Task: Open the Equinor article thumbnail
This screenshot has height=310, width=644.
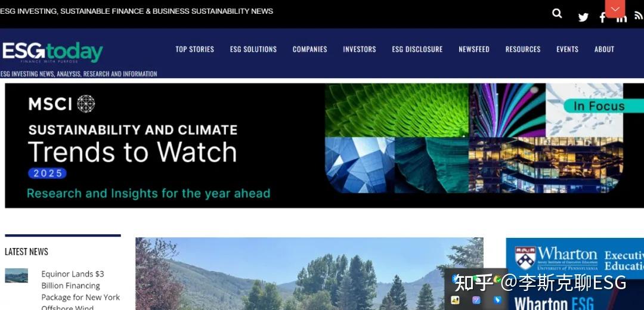Action: point(17,275)
